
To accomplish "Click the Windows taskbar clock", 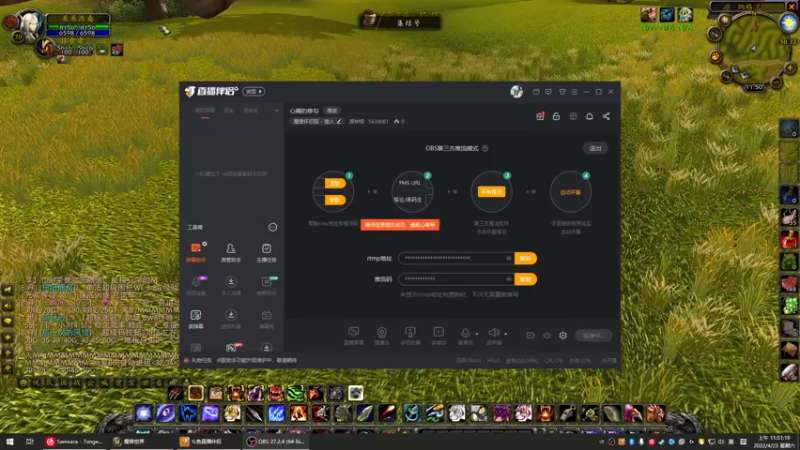I will click(774, 442).
